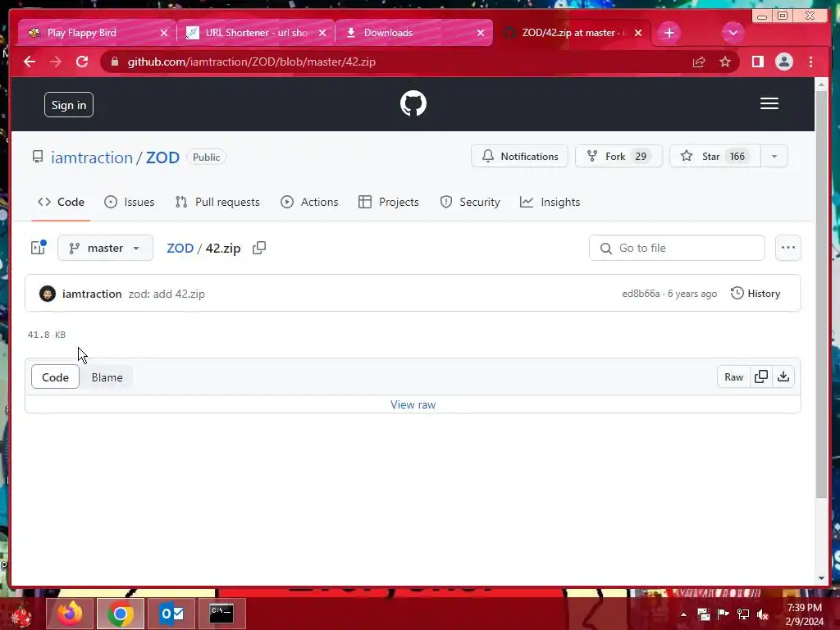Open the Chrome three-dot menu
Image resolution: width=840 pixels, height=630 pixels.
point(810,62)
